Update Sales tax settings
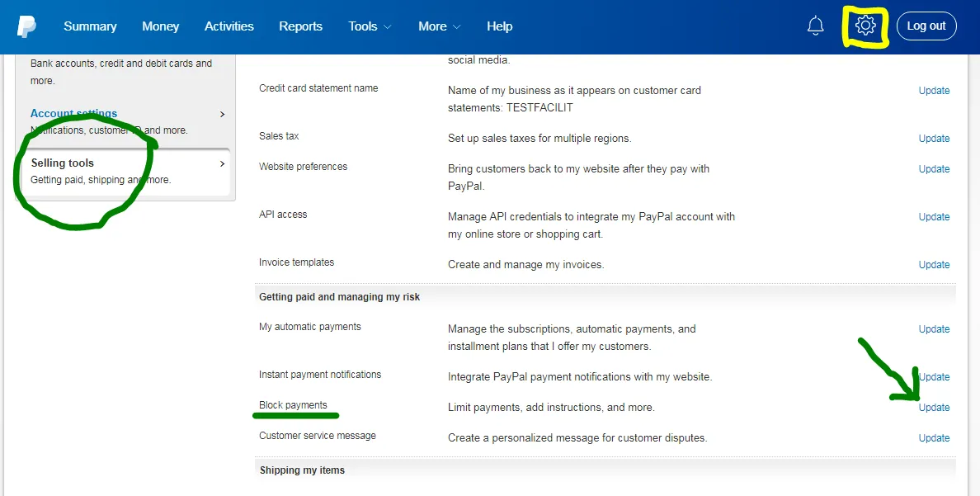 tap(934, 138)
